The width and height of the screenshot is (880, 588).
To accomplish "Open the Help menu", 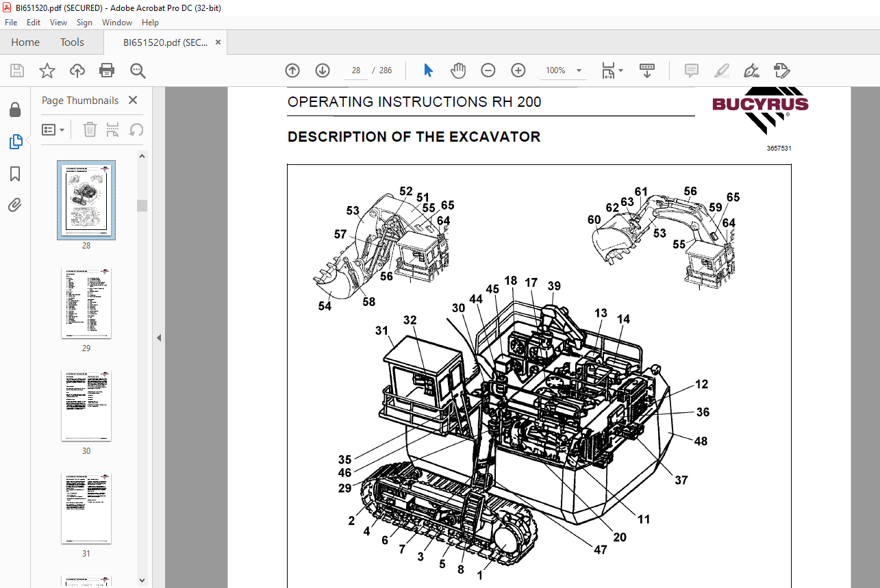I will click(150, 23).
